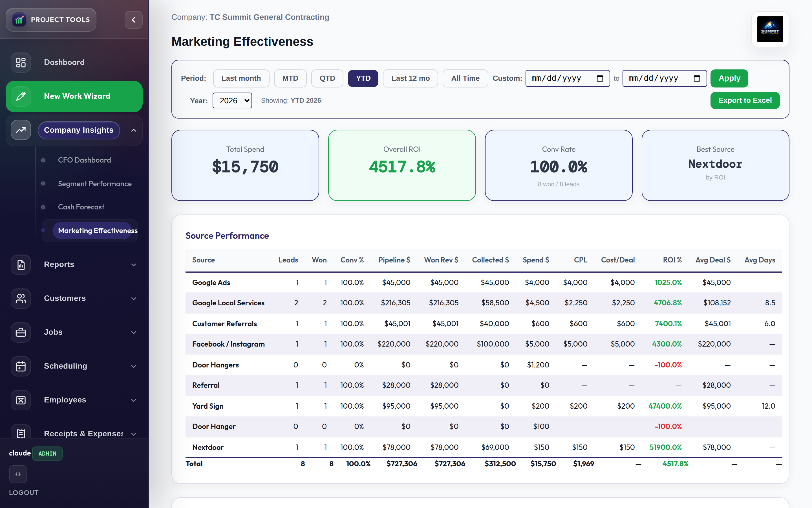Screen dimensions: 812x508
Task: Click the Customers people icon
Action: click(x=21, y=298)
